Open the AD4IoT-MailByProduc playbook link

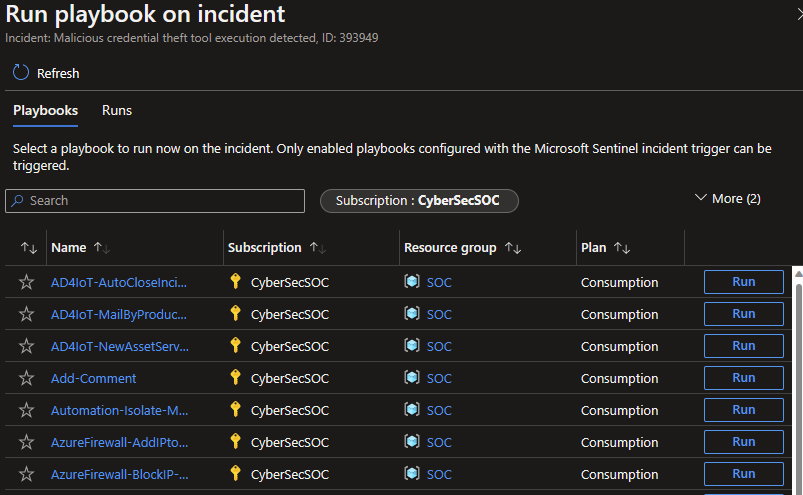point(119,314)
